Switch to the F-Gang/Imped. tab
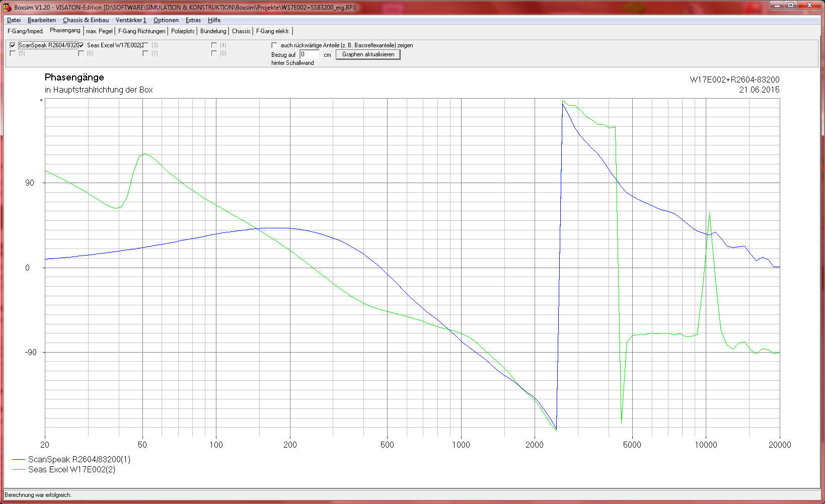This screenshot has width=825, height=504. (x=26, y=31)
